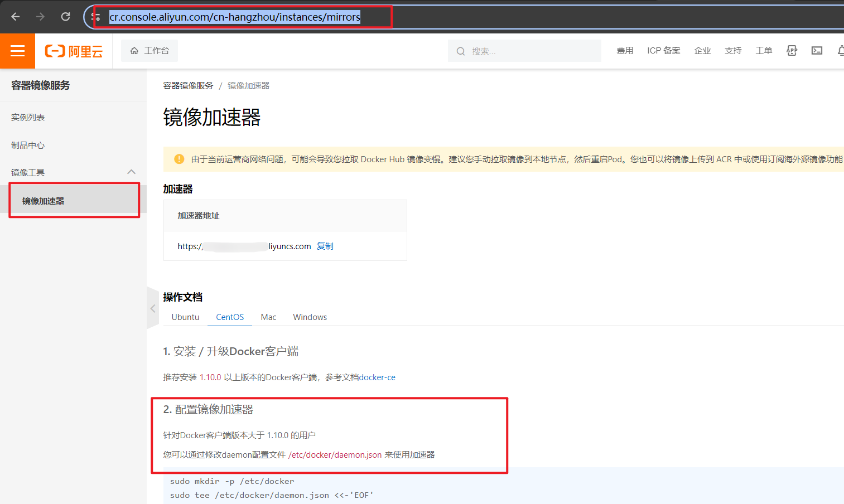Image resolution: width=844 pixels, height=504 pixels.
Task: Open 工作台 workbench button
Action: click(x=149, y=51)
